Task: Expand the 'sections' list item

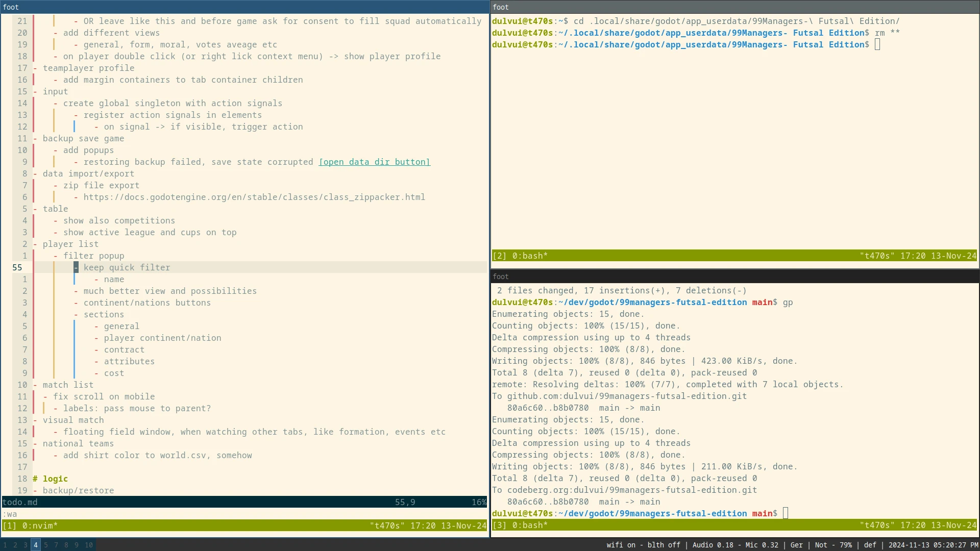Action: [x=103, y=314]
